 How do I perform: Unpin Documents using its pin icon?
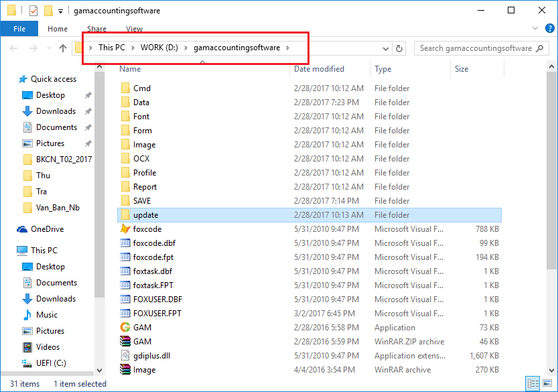pyautogui.click(x=88, y=127)
